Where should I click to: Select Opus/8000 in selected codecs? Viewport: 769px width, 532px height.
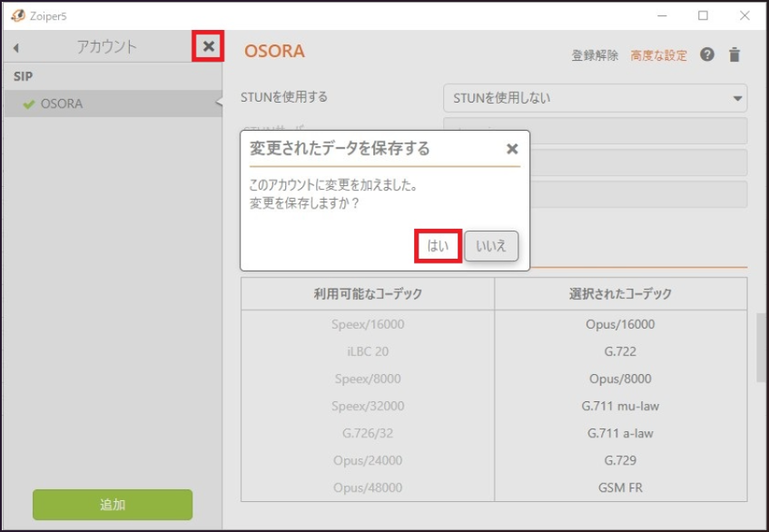(620, 379)
